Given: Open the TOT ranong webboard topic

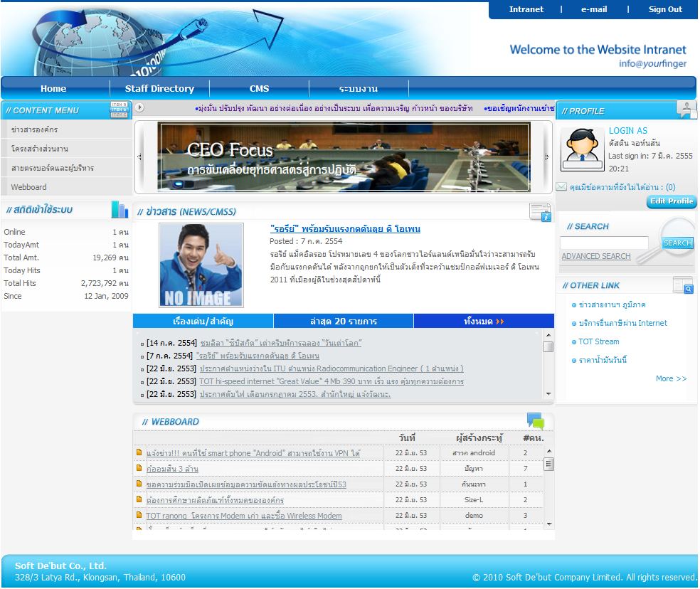Looking at the screenshot, I should pyautogui.click(x=244, y=515).
